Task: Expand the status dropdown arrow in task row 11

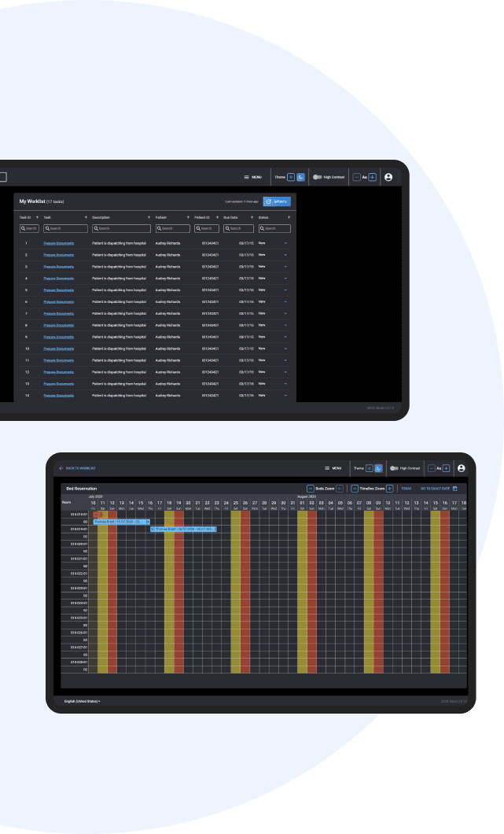Action: pos(285,360)
